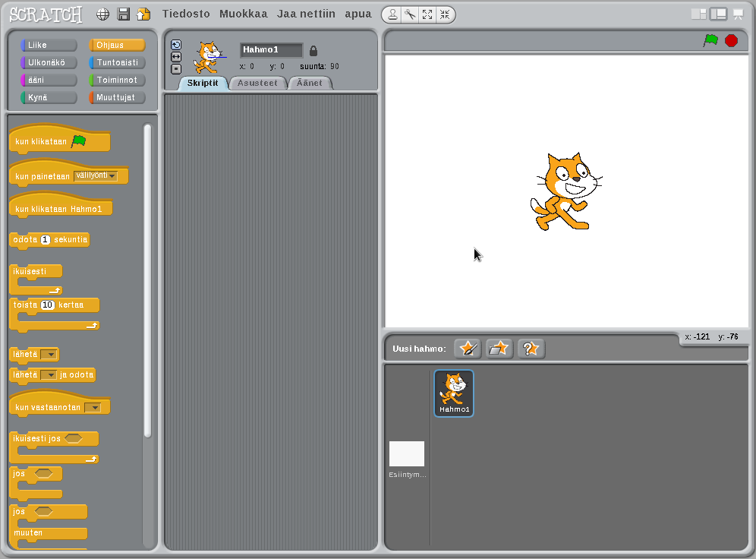The height and width of the screenshot is (559, 756).
Task: Select the Ohjaus block category
Action: [117, 45]
